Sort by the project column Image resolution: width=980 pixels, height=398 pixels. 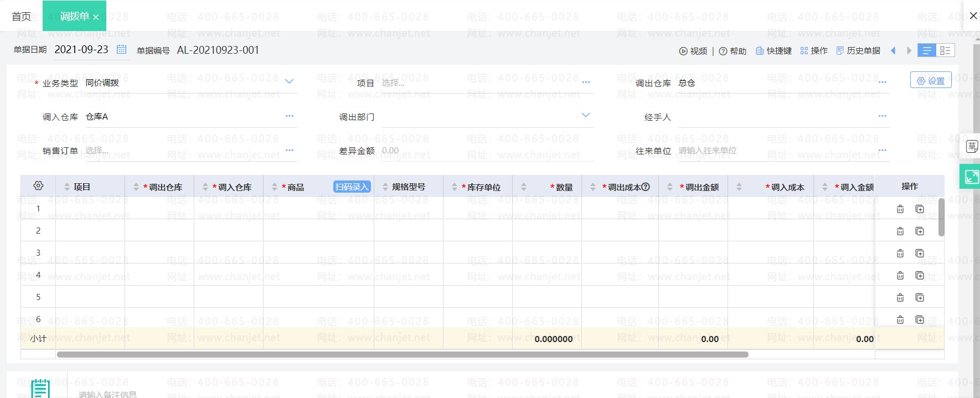(67, 187)
